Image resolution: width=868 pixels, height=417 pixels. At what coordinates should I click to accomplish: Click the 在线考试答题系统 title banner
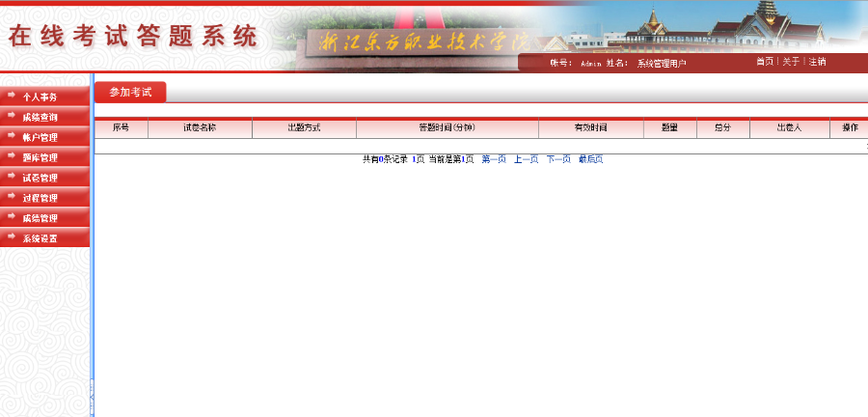coord(133,37)
